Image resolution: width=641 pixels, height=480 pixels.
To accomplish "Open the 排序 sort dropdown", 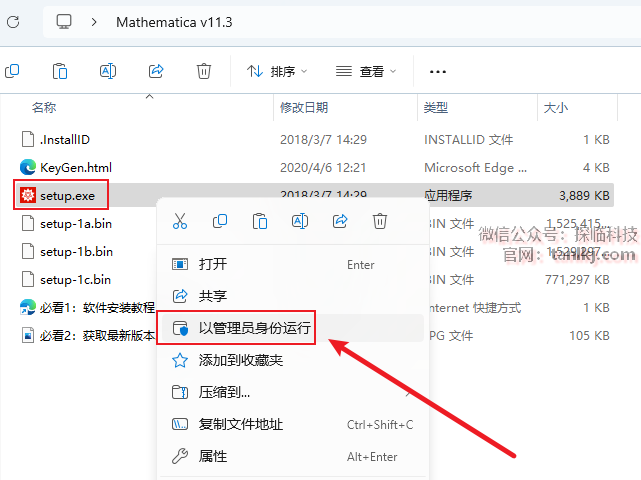I will coord(277,72).
